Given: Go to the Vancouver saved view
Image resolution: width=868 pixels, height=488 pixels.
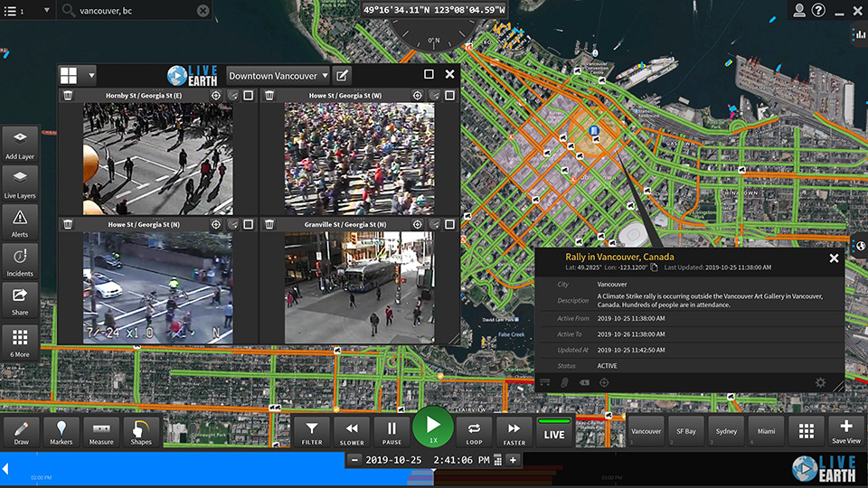Looking at the screenshot, I should pyautogui.click(x=646, y=431).
